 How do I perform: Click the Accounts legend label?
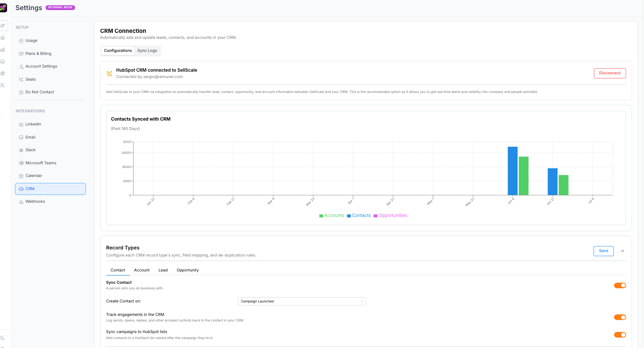coord(334,215)
